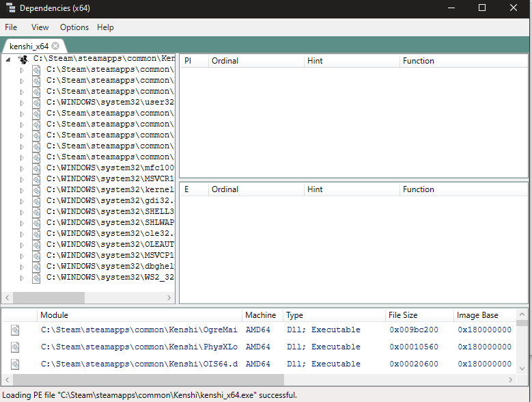Screen dimensions: 532x402
Task: Click the DLL icon beside MSVCP1
Action: (36, 256)
